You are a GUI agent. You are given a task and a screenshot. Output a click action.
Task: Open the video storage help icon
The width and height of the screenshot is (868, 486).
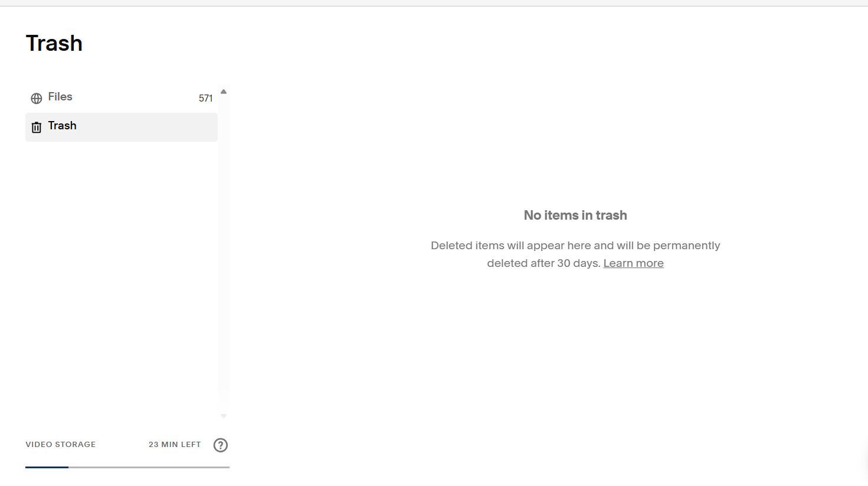[x=220, y=445]
